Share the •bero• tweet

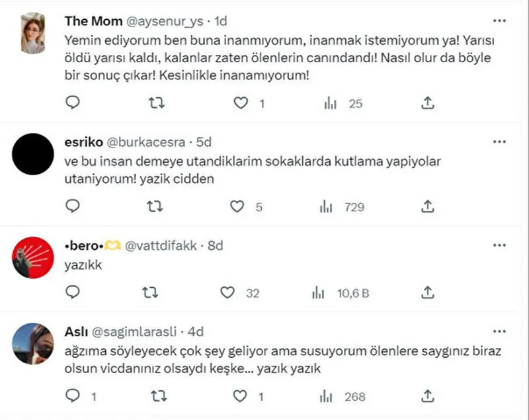(x=428, y=292)
